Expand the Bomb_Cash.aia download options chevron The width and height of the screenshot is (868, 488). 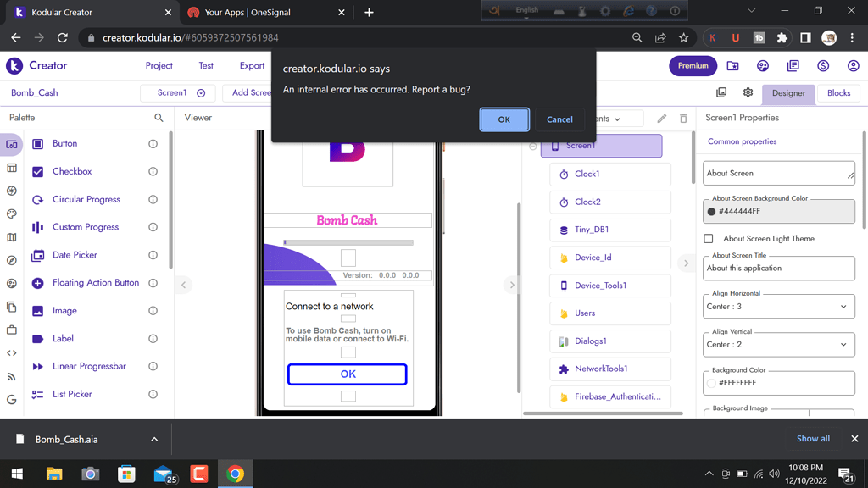[x=154, y=440]
